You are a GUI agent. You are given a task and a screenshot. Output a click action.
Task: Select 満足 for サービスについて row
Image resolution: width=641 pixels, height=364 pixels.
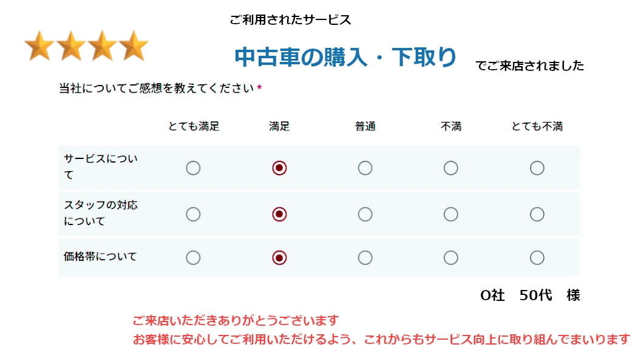(x=279, y=168)
